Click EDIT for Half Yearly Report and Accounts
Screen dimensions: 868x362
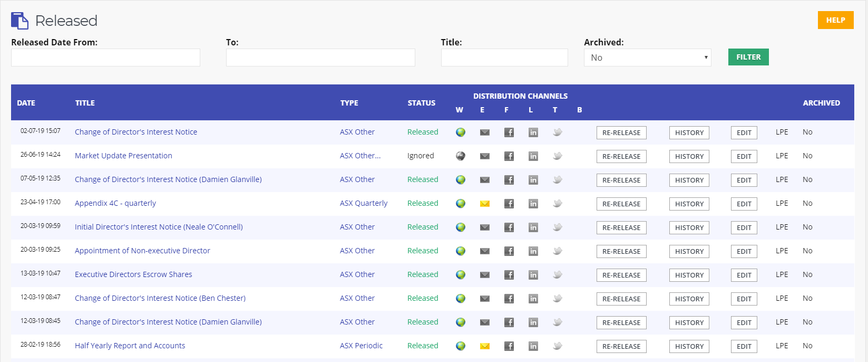(x=744, y=347)
